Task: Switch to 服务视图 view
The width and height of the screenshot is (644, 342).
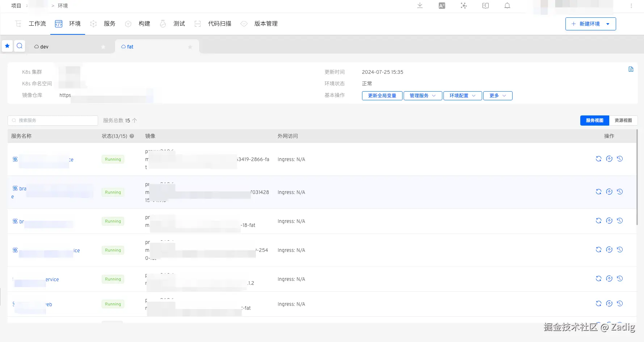Action: (595, 121)
